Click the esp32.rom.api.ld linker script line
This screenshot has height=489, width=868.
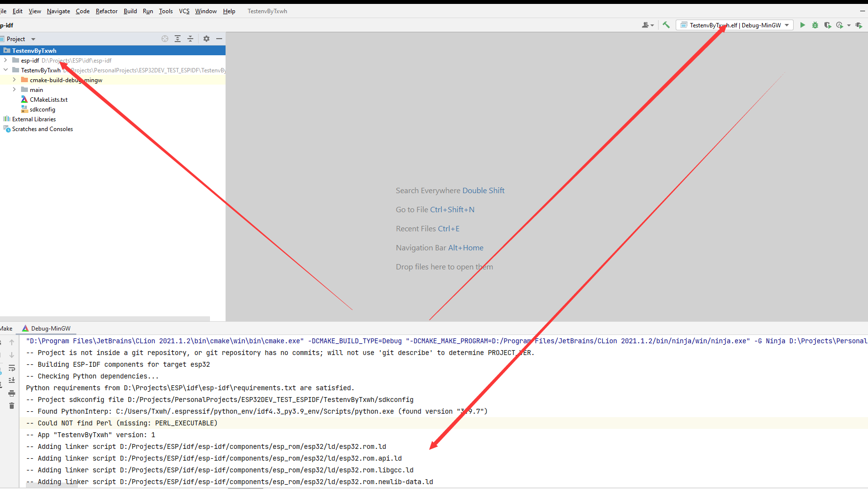click(x=214, y=458)
